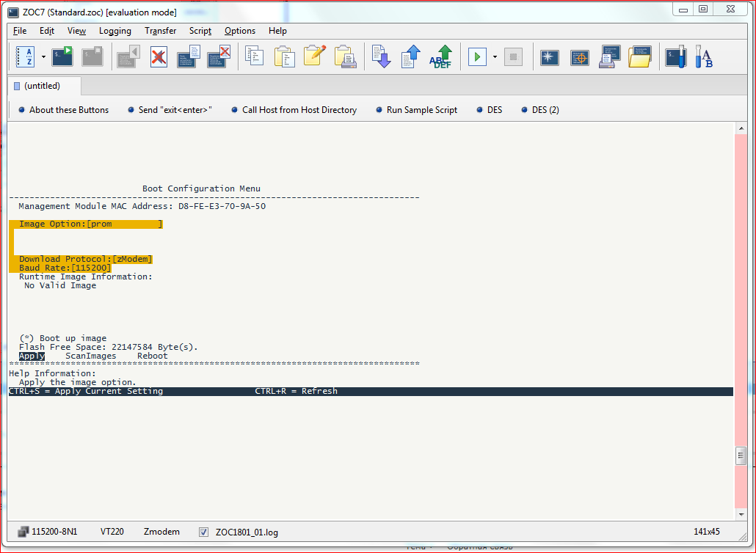
Task: Toggle the ZOC1801_01.log logging checkbox
Action: [x=203, y=532]
